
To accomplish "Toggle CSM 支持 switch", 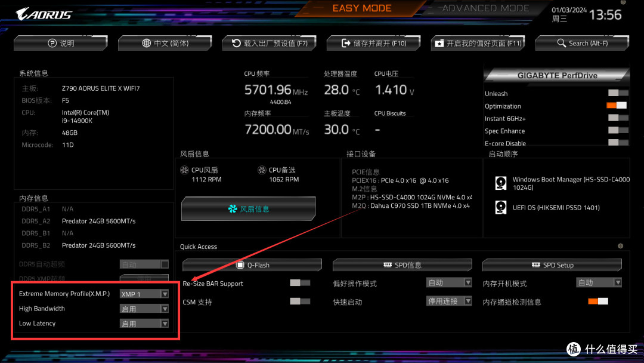I will click(300, 302).
